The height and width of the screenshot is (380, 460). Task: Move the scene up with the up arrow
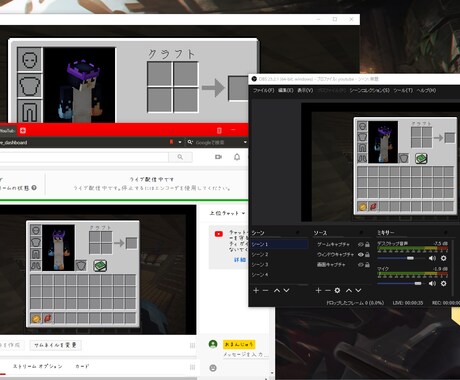point(277,291)
